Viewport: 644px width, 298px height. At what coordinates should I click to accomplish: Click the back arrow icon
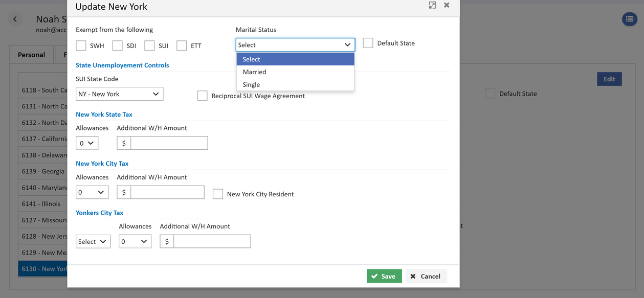[15, 19]
